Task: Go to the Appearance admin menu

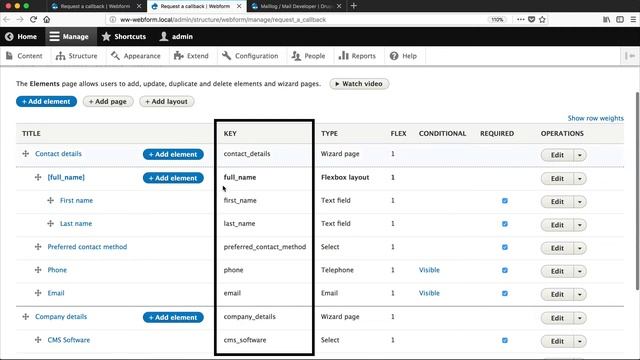Action: [136, 56]
